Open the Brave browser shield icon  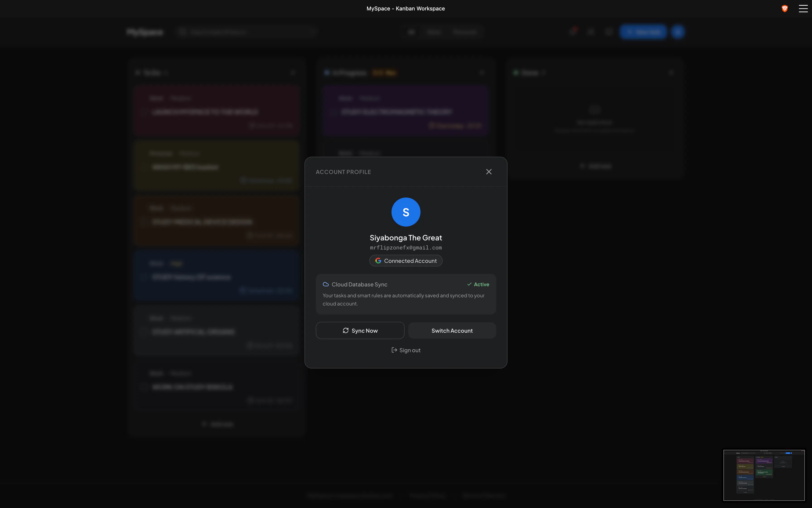pos(785,8)
